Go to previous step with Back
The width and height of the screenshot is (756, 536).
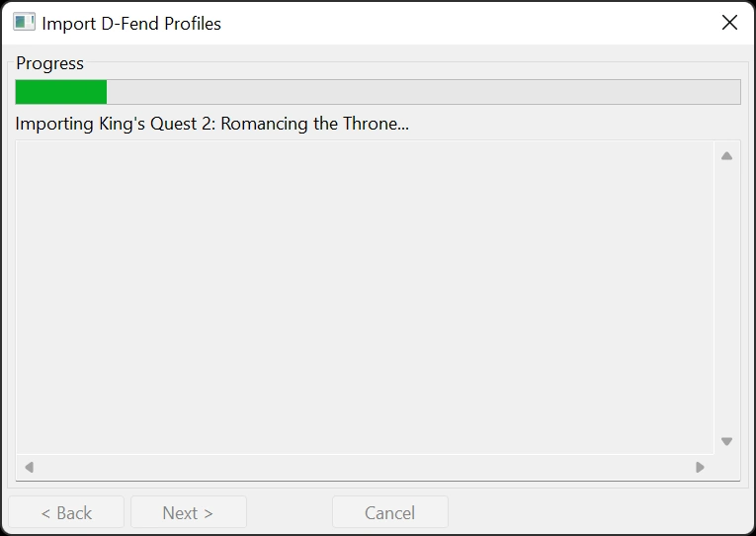click(66, 512)
